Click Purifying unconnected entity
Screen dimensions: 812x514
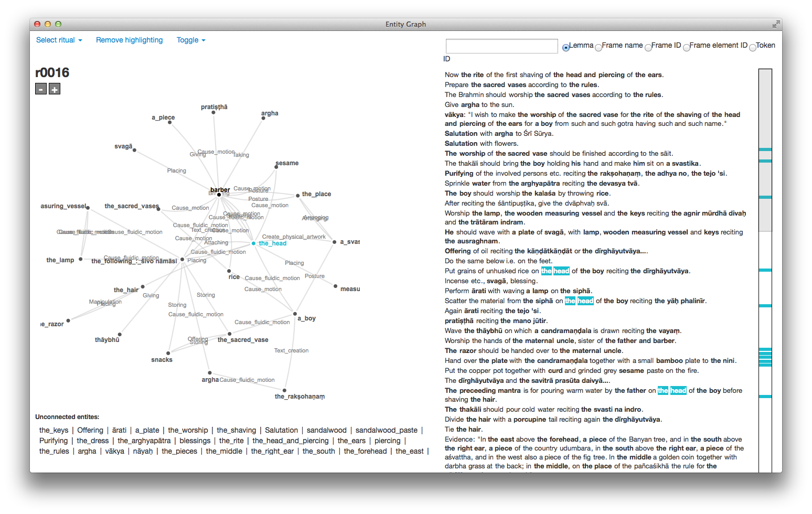(54, 441)
